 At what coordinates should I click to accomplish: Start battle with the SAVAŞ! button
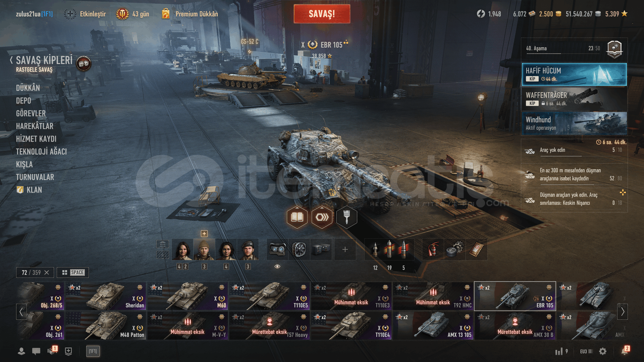(x=322, y=14)
